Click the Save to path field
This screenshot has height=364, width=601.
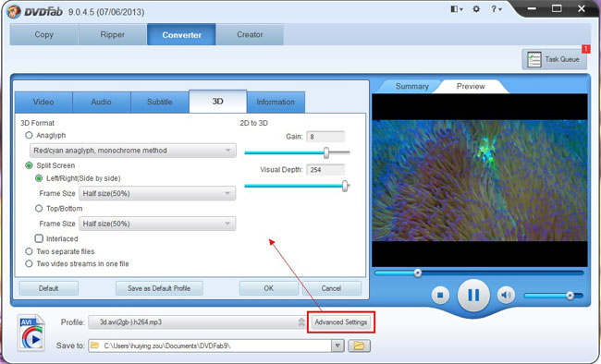pyautogui.click(x=210, y=346)
